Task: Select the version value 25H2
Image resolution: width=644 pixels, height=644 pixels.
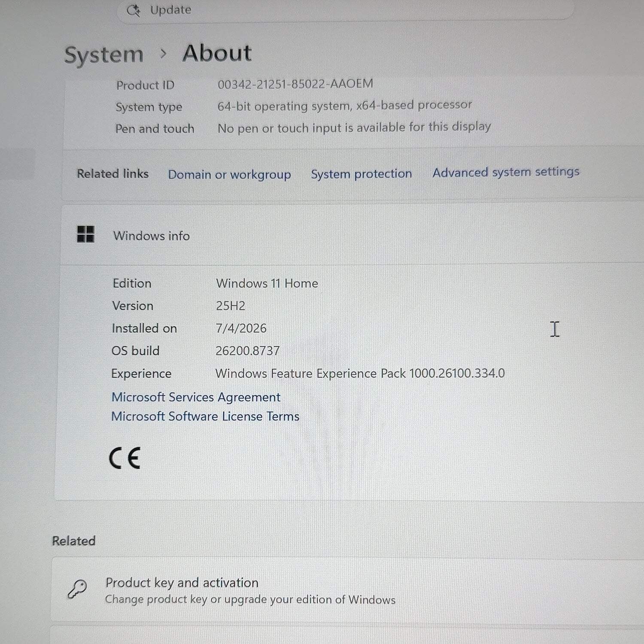Action: pyautogui.click(x=231, y=306)
